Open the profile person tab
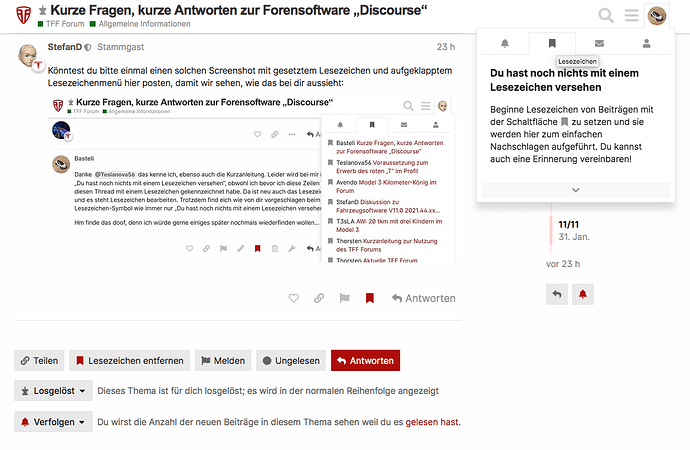690x450 pixels. click(x=646, y=43)
